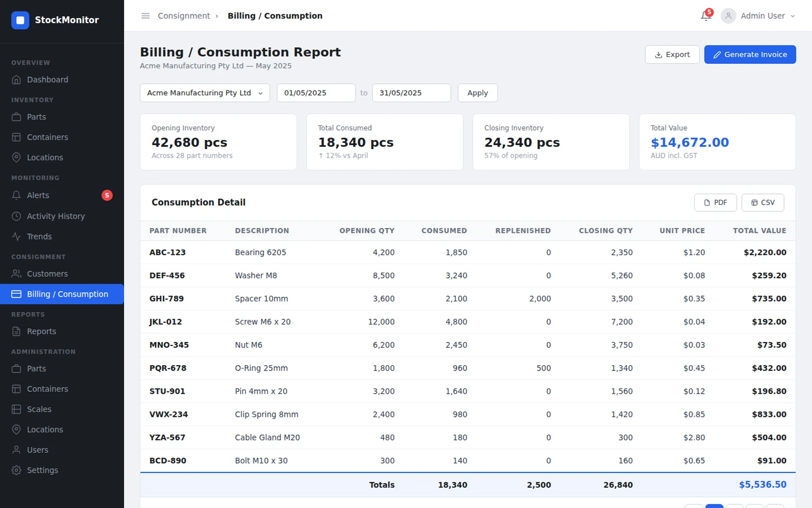812x508 pixels.
Task: Open Scales administration
Action: point(62,409)
